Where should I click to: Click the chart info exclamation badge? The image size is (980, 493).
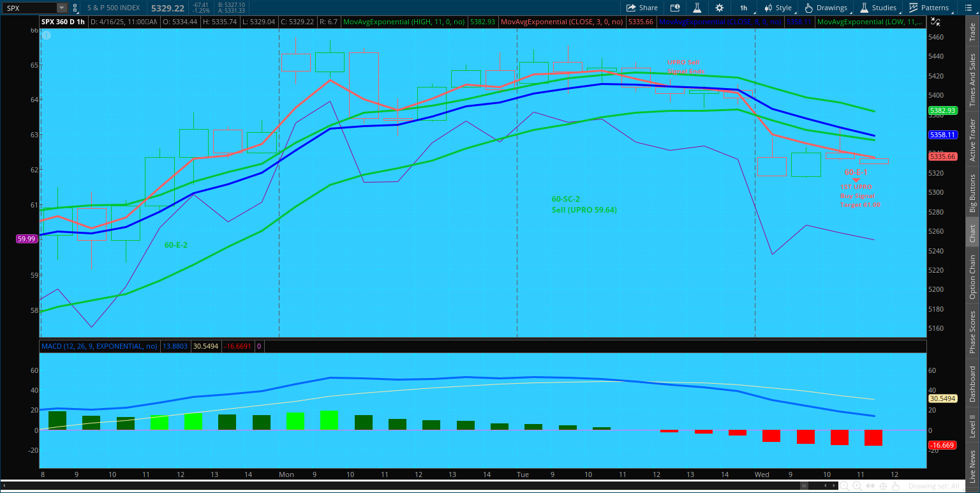(x=46, y=35)
